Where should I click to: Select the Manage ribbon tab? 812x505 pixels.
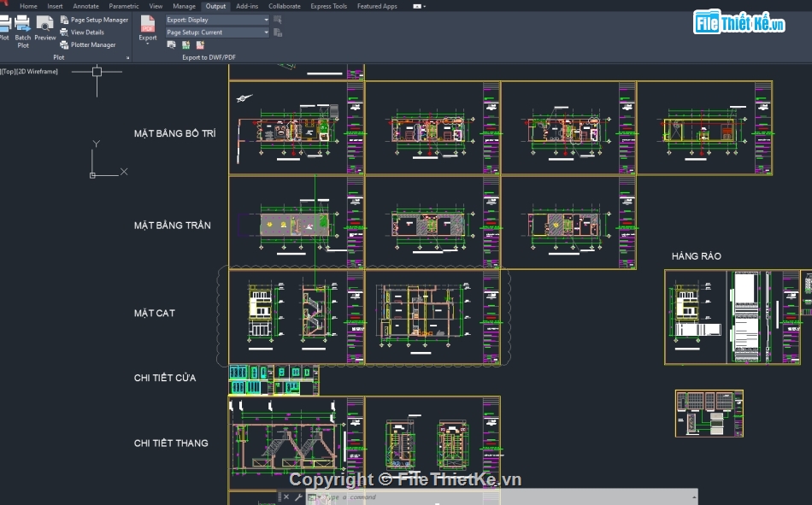[x=184, y=6]
